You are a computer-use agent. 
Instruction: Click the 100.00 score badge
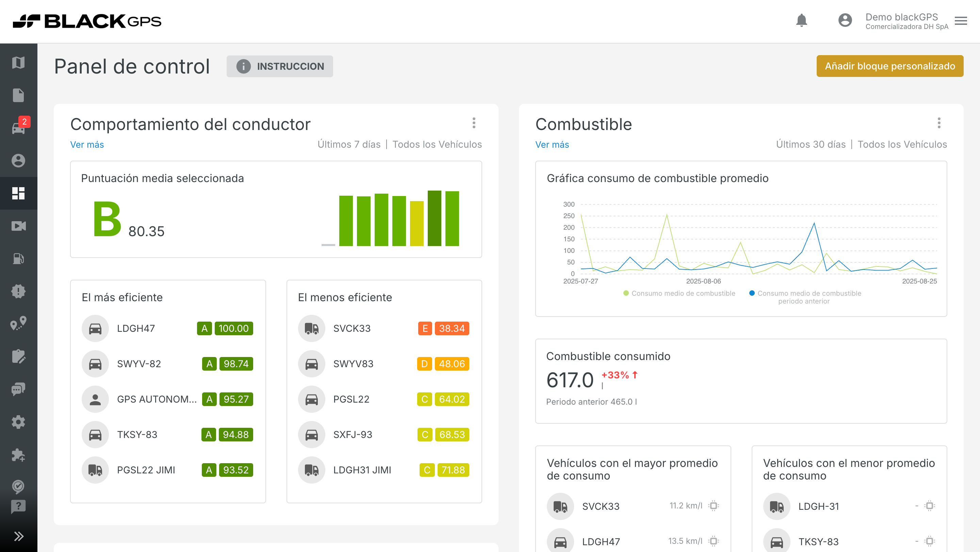[x=233, y=328]
